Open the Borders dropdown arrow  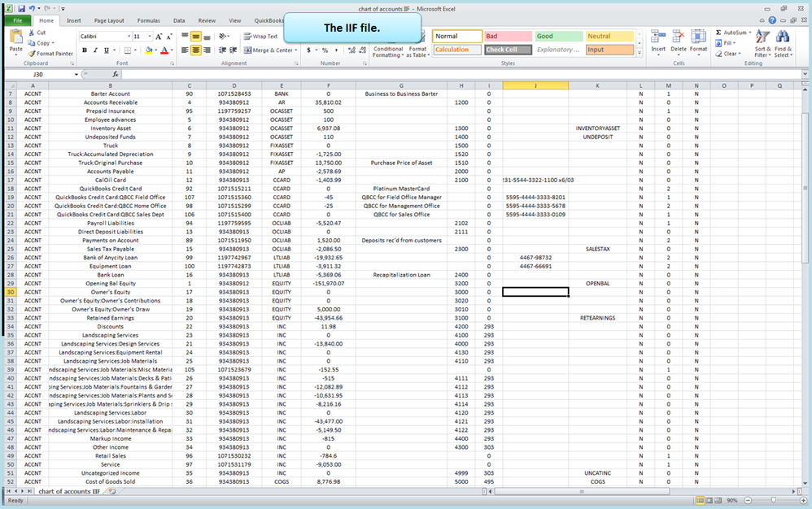click(135, 50)
